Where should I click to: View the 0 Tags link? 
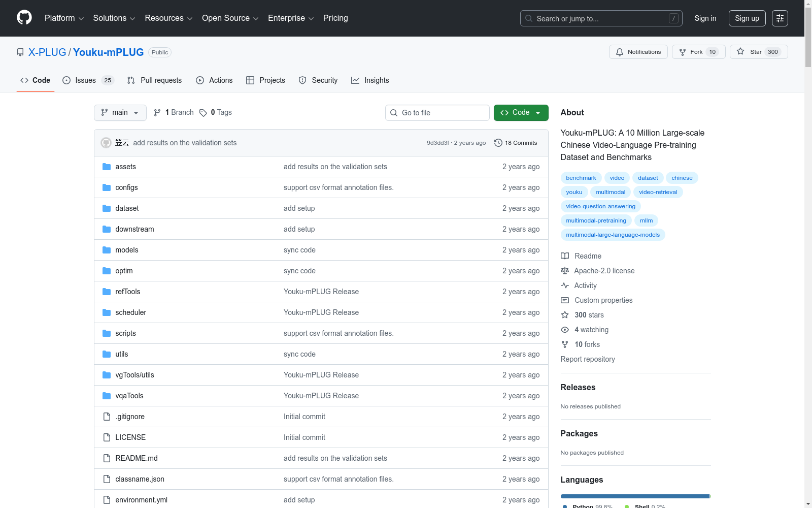coord(216,113)
